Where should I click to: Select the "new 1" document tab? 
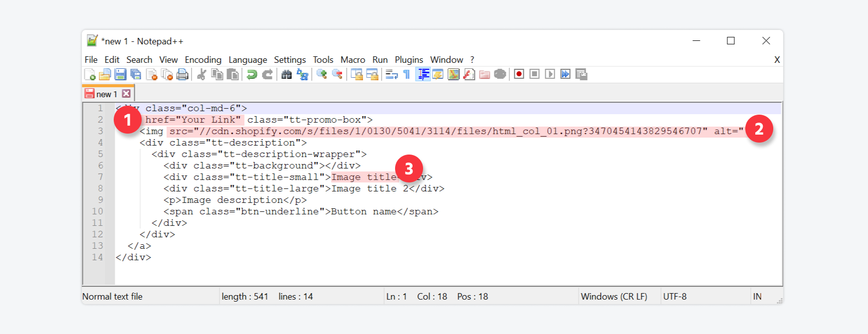[106, 94]
